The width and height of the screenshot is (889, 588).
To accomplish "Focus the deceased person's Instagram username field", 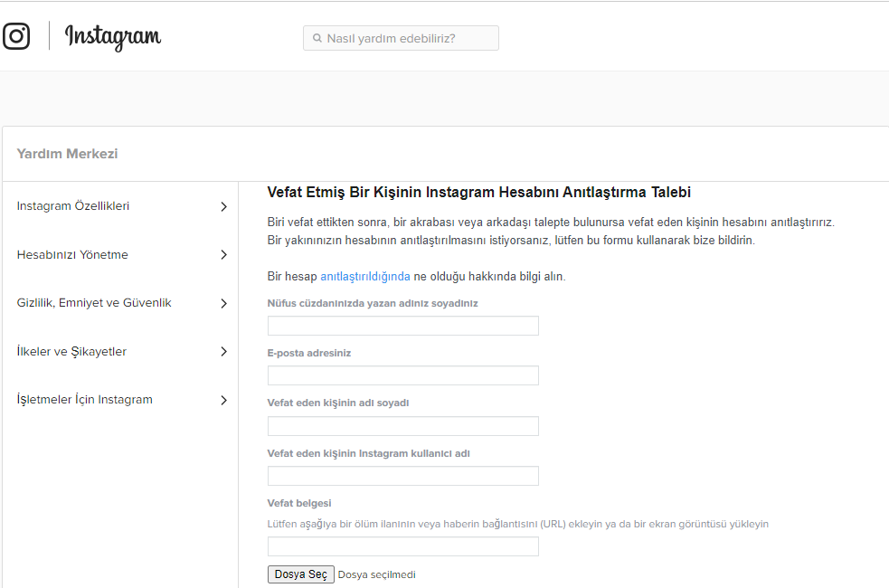I will click(x=402, y=476).
